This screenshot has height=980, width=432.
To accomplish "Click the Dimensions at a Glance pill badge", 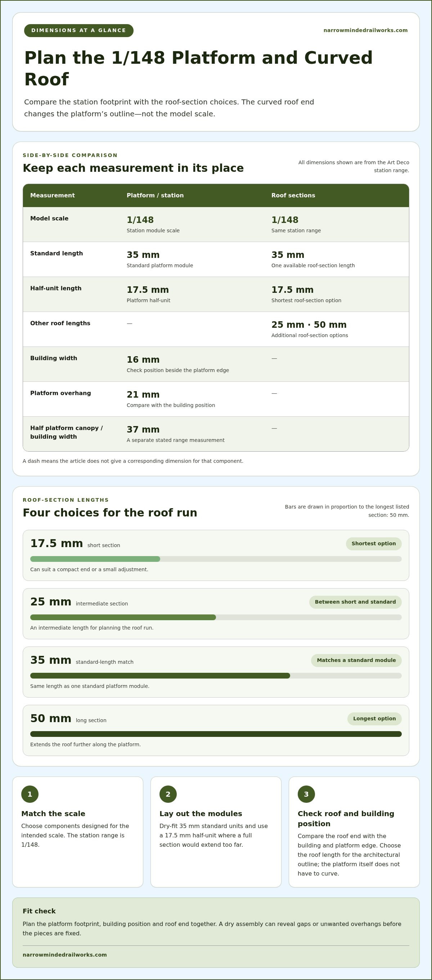I will (x=79, y=31).
